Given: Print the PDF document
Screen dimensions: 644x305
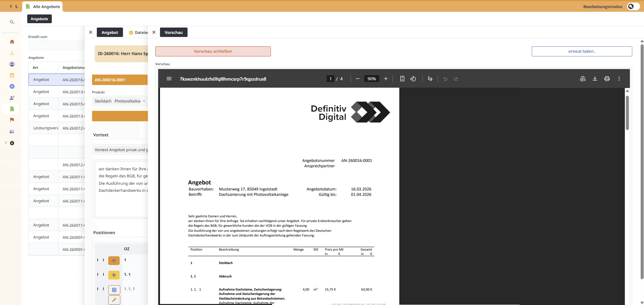Looking at the screenshot, I should pos(607,79).
